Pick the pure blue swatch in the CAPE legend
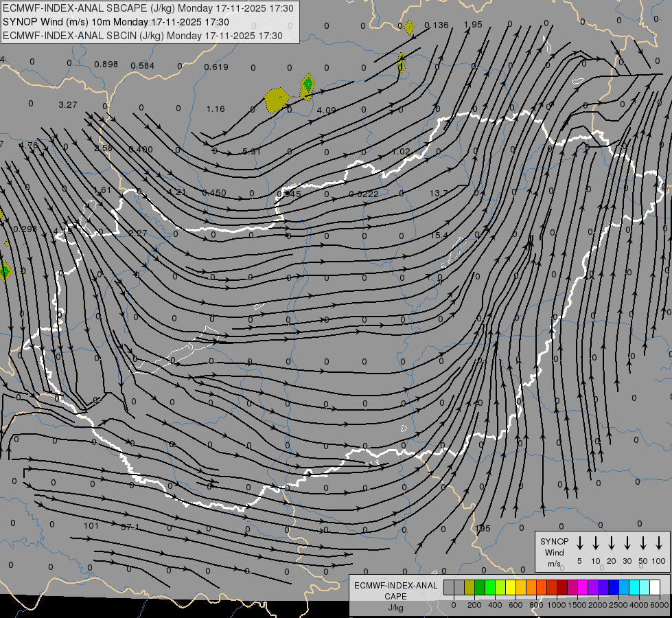The height and width of the screenshot is (618, 672). 614,587
